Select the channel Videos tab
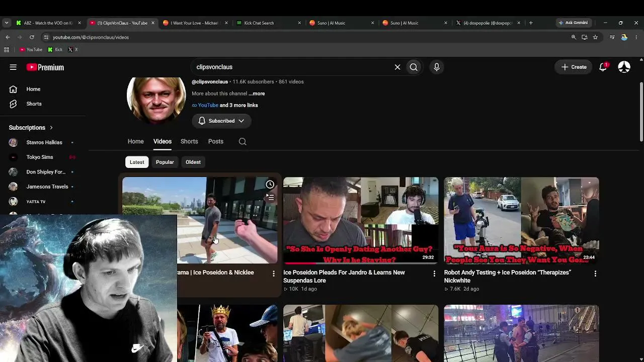644x362 pixels. coord(163,141)
